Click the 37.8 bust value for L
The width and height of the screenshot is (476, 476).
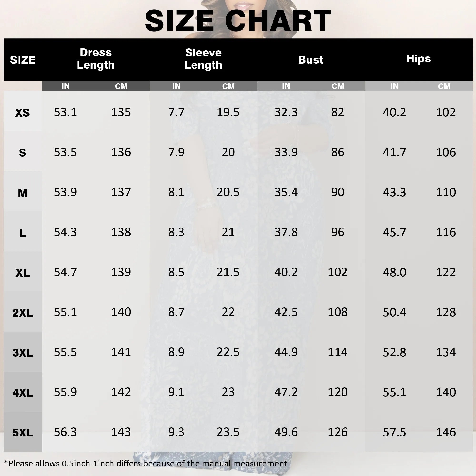[x=286, y=232]
